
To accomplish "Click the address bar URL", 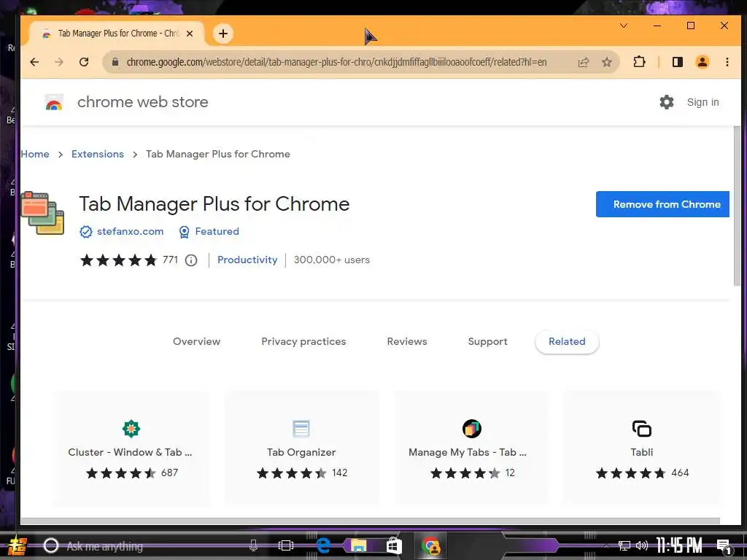I will point(336,62).
